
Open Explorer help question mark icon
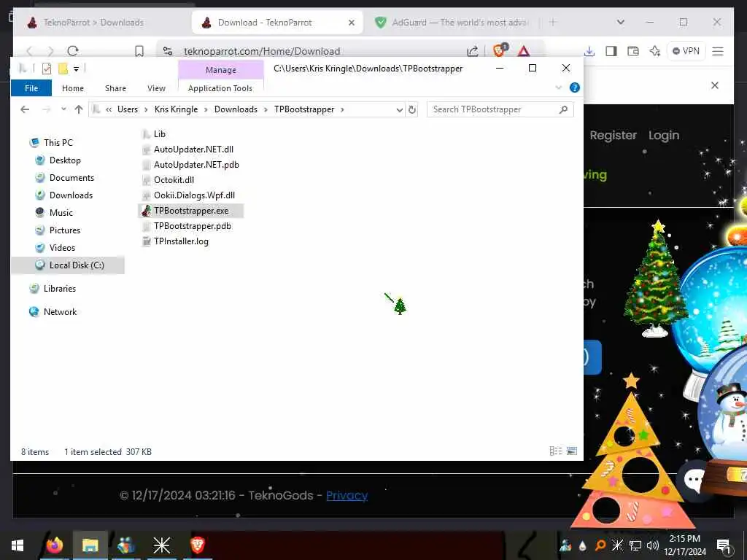click(x=575, y=87)
